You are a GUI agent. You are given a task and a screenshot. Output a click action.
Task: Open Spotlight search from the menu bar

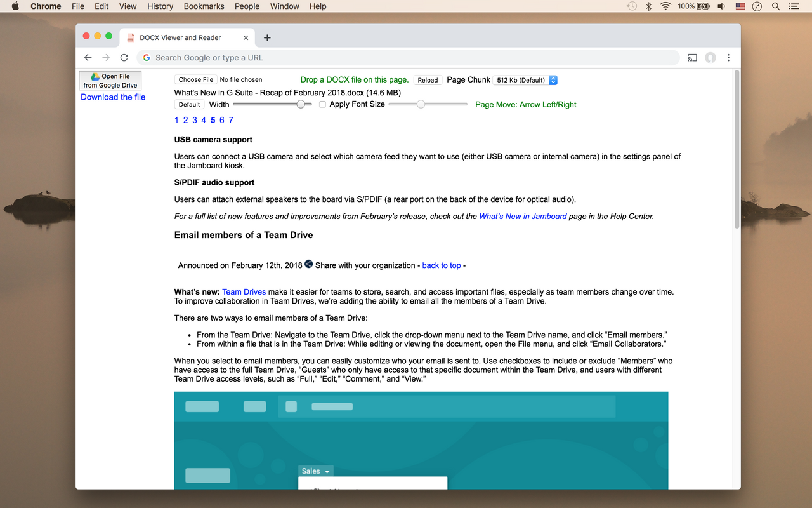pyautogui.click(x=775, y=6)
